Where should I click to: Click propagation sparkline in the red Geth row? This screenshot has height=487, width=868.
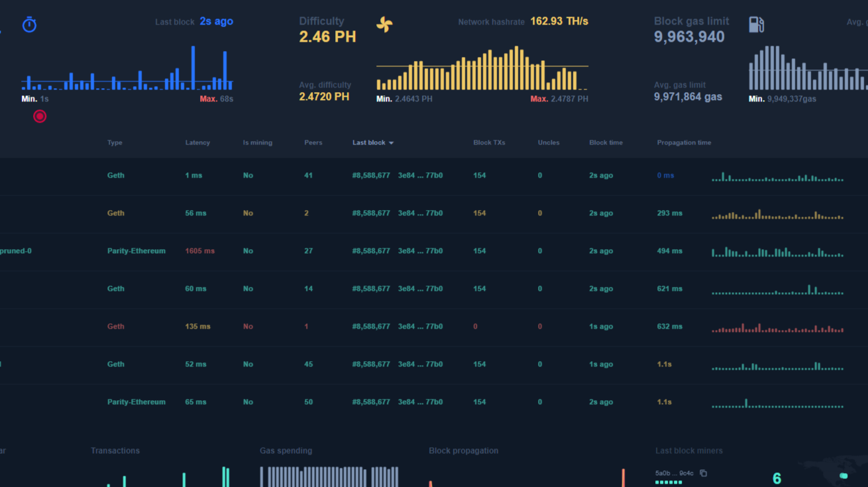[778, 328]
